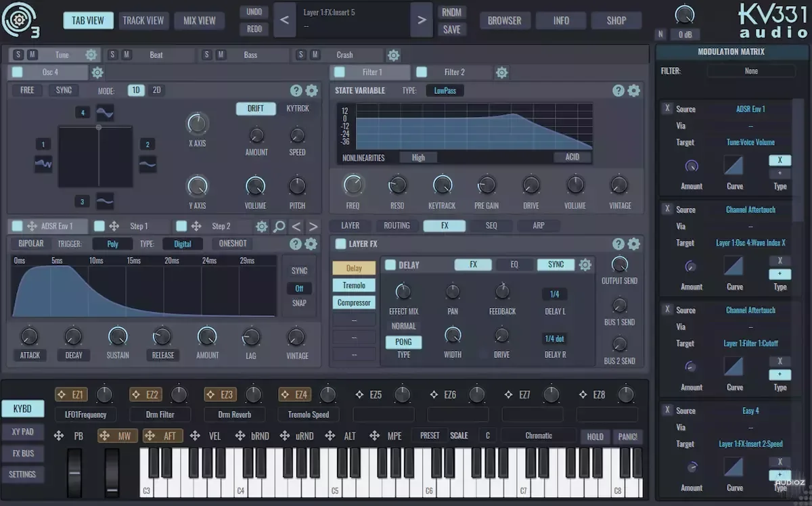The image size is (812, 506).
Task: Open the ARP tab
Action: click(x=539, y=226)
